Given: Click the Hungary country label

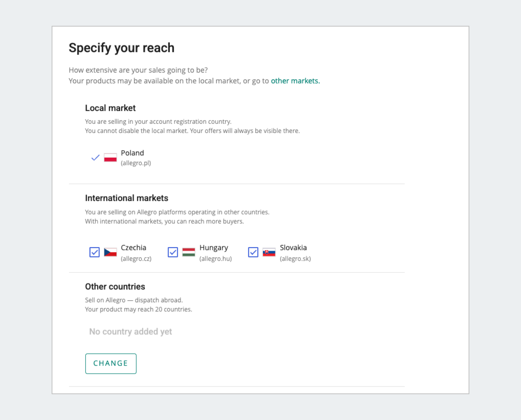Looking at the screenshot, I should tap(214, 248).
